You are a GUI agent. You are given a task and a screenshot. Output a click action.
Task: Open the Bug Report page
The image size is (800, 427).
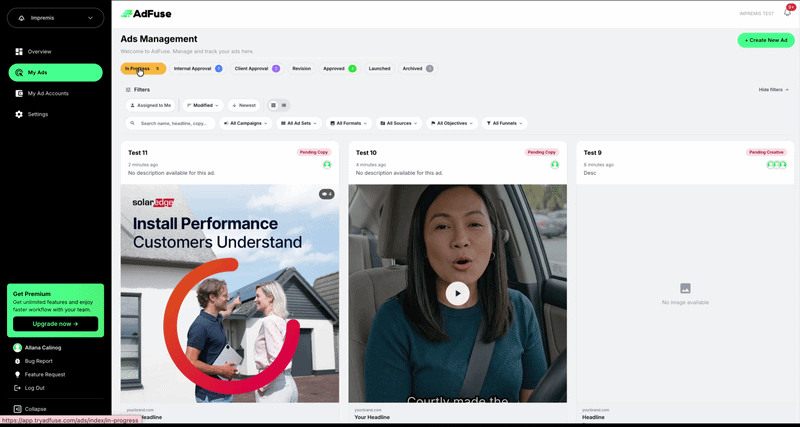point(38,360)
